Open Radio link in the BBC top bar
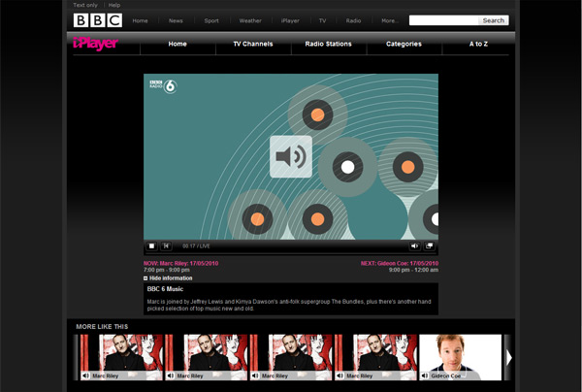 [x=353, y=20]
